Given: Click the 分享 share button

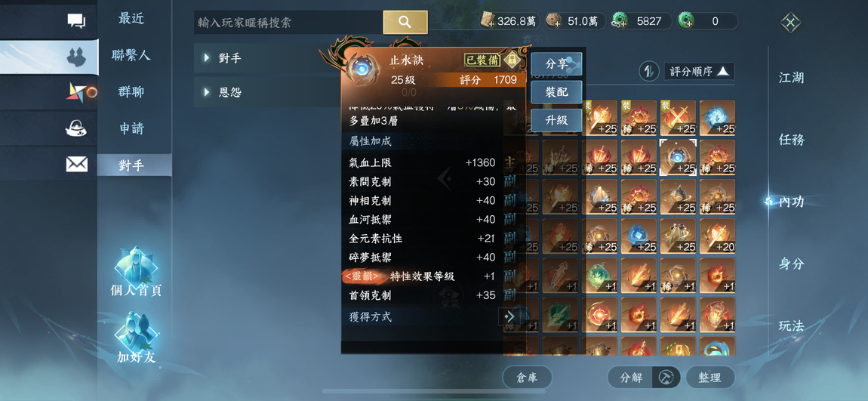Looking at the screenshot, I should click(x=556, y=63).
